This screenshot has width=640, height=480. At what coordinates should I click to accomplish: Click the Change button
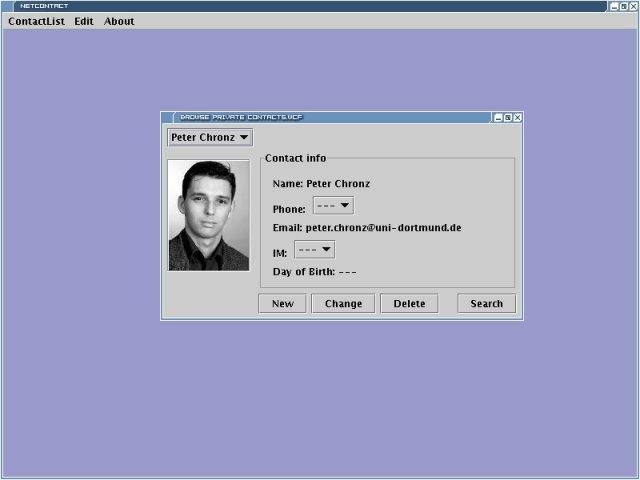[x=343, y=304]
